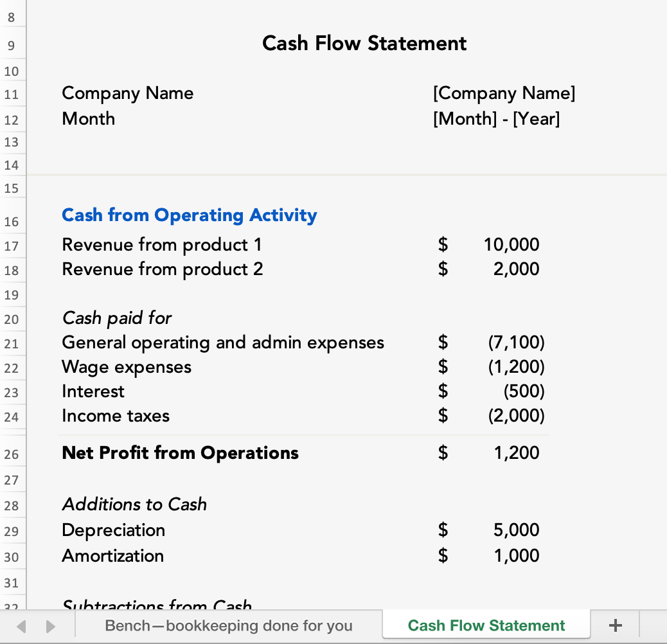
Task: Select the Wage expenses label cell
Action: (x=127, y=367)
